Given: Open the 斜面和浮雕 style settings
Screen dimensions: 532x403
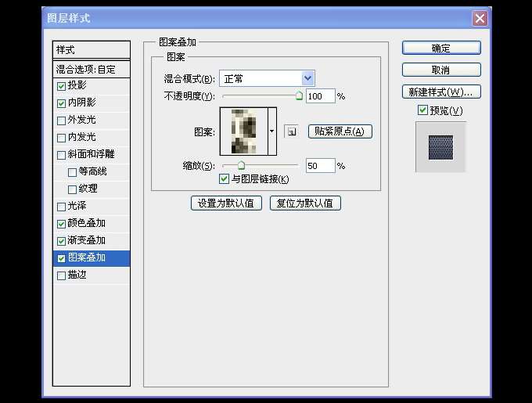Looking at the screenshot, I should tap(91, 154).
